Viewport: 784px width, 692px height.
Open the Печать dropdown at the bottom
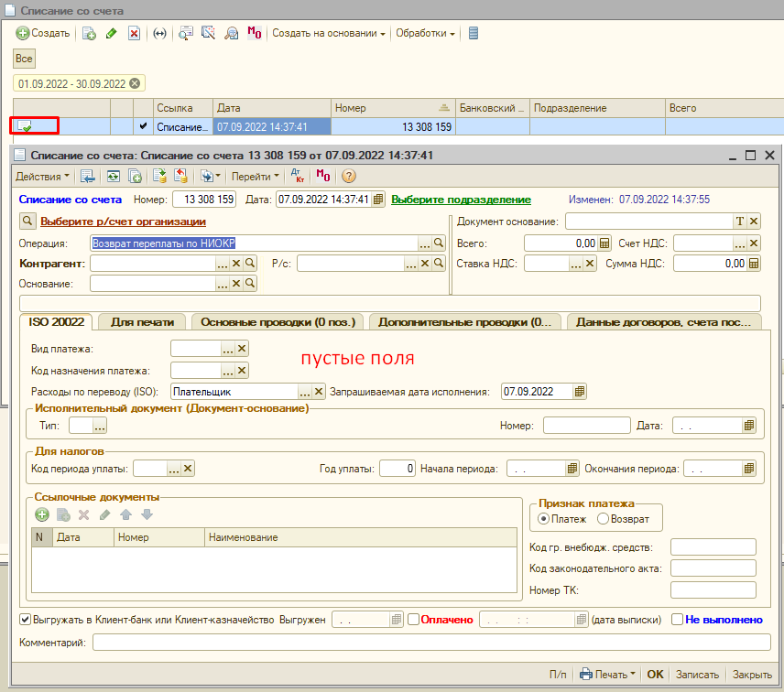pyautogui.click(x=609, y=675)
